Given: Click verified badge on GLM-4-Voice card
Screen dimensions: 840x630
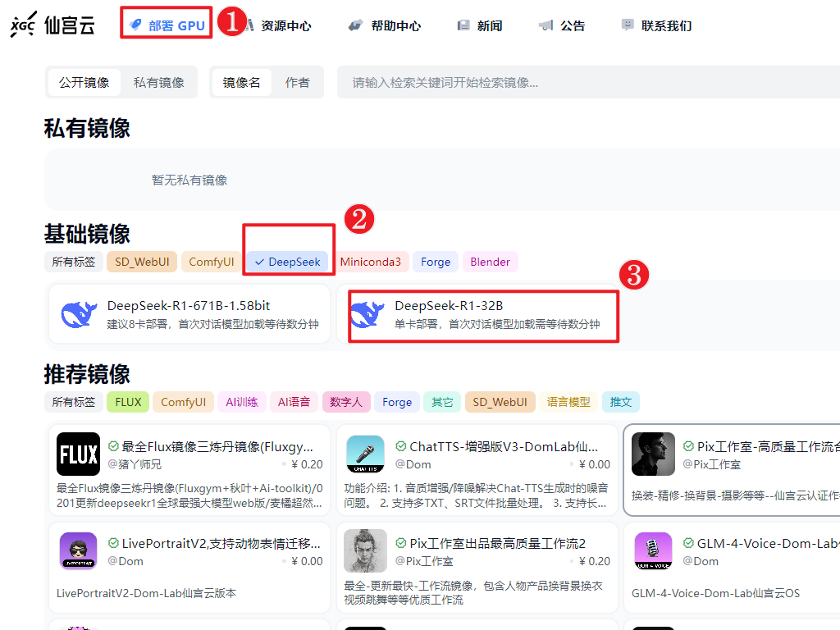Looking at the screenshot, I should pos(688,543).
